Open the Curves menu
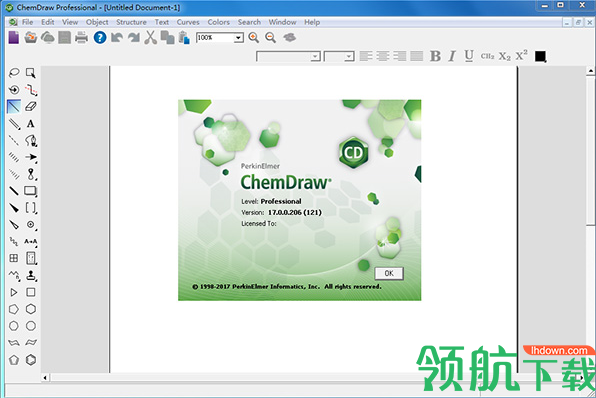Screen dimensions: 596x398 (x=188, y=22)
